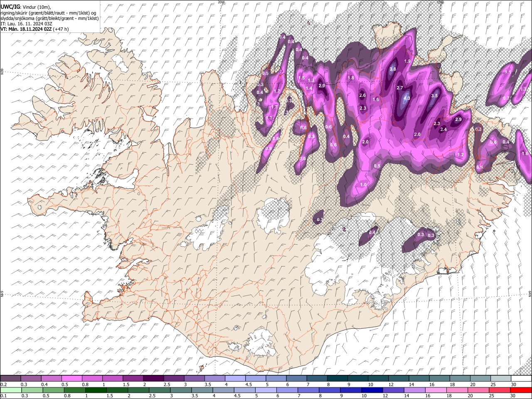Click the light grey 25 swatch in the upper legend

click(x=501, y=379)
